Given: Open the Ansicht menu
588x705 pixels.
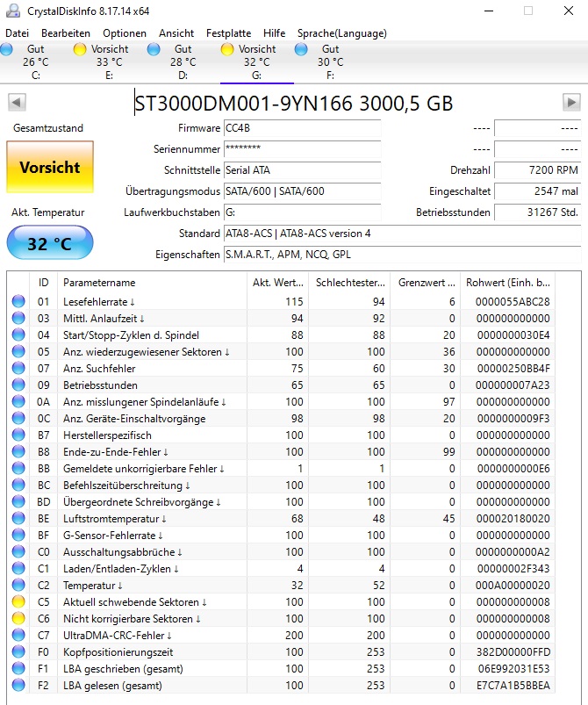Looking at the screenshot, I should 176,33.
